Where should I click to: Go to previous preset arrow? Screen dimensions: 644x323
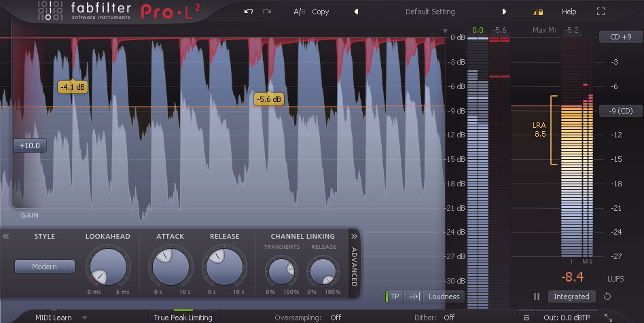click(357, 12)
